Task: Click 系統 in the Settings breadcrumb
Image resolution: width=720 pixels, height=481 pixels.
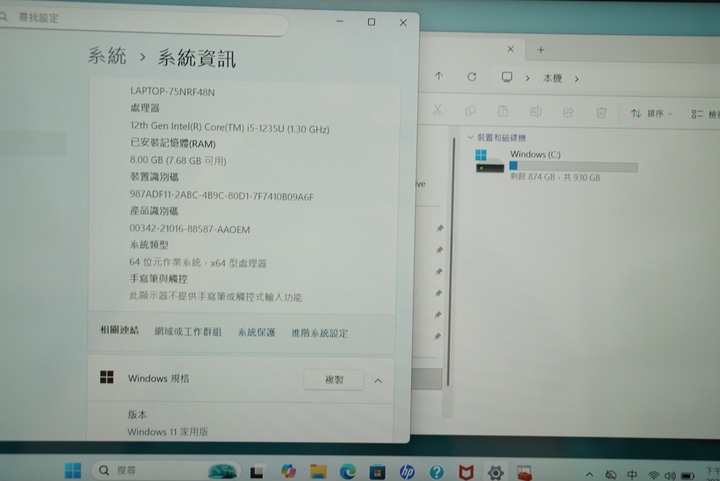Action: tap(107, 57)
